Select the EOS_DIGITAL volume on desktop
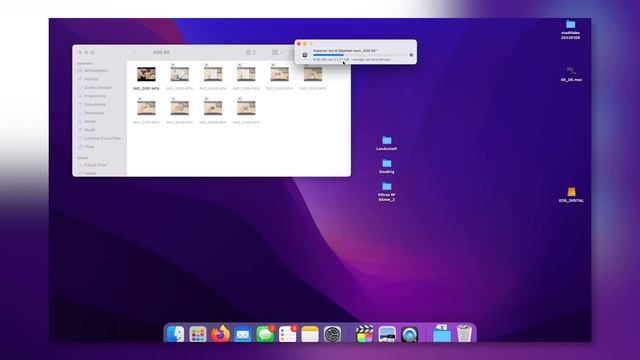 click(571, 195)
